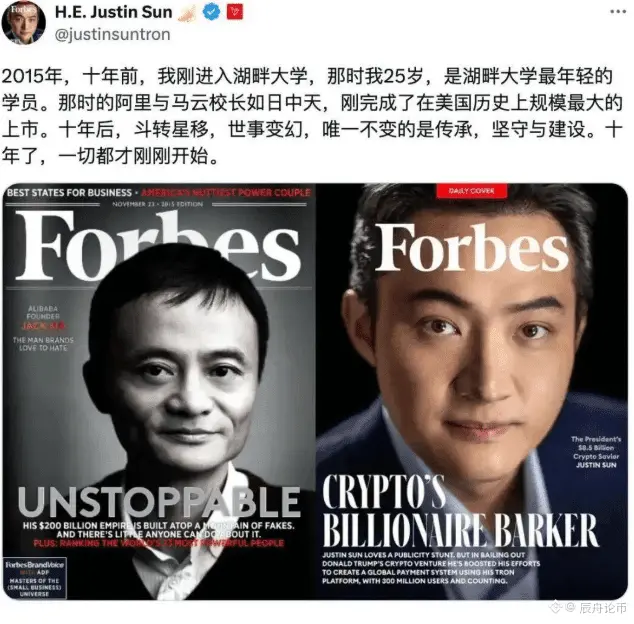The image size is (634, 624).
Task: Open H.E. Justin Sun display name
Action: (x=114, y=12)
